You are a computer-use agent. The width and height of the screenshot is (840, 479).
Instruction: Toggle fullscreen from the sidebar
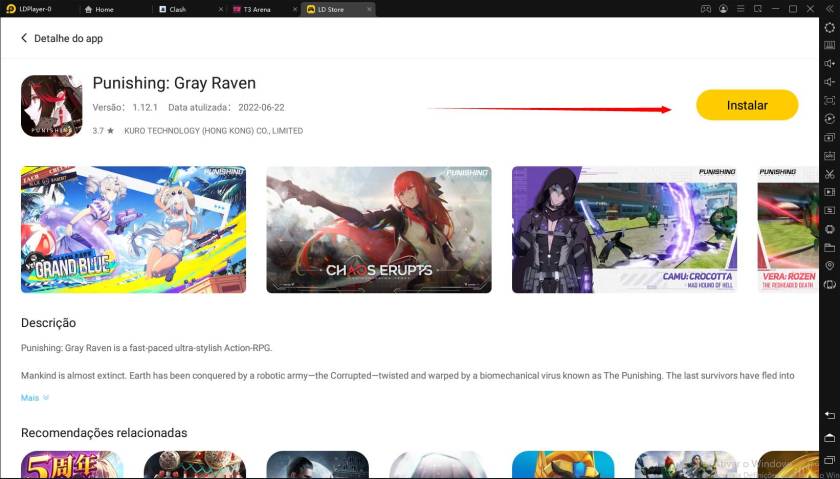tap(830, 100)
